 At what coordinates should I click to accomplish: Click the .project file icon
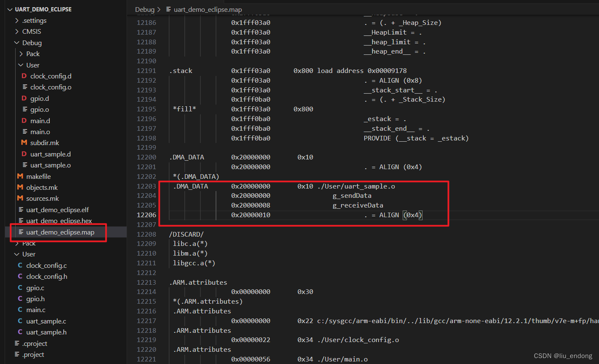point(16,354)
